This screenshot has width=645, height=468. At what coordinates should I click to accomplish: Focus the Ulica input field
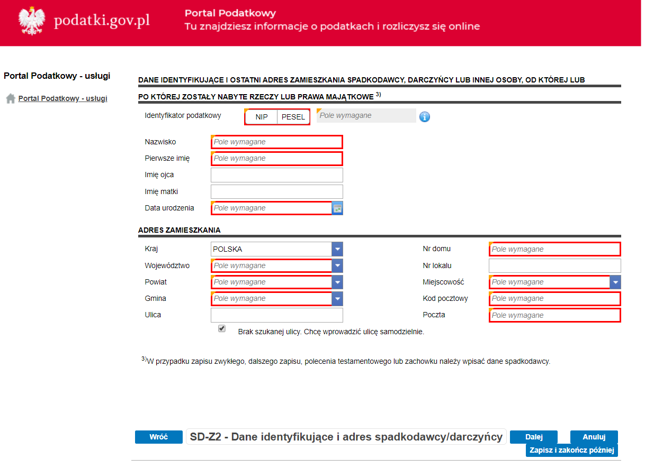click(x=276, y=315)
